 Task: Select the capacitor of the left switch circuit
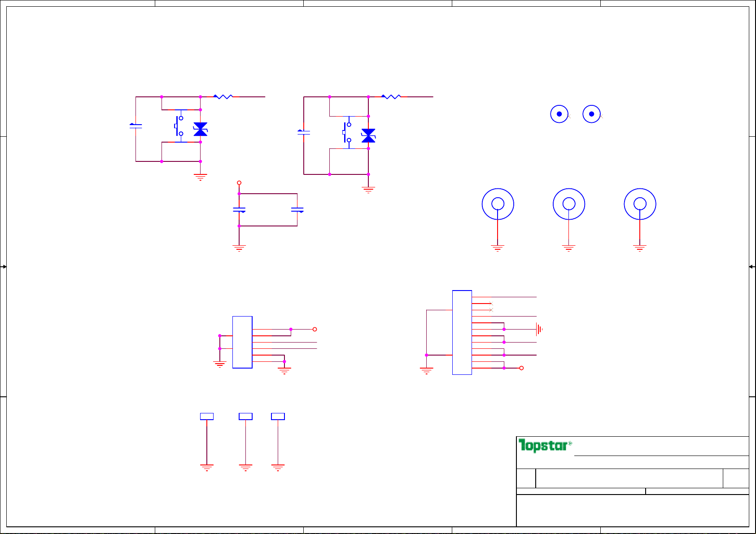coord(135,126)
